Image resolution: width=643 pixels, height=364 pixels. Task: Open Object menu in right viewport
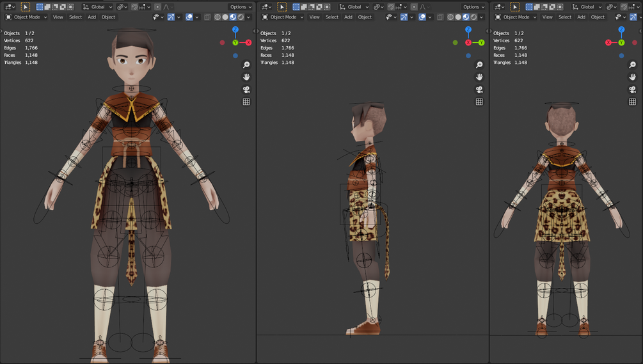(x=598, y=17)
